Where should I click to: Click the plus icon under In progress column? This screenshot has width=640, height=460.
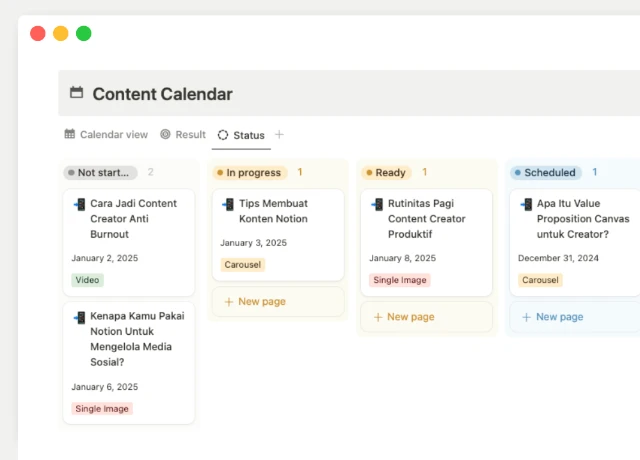click(x=229, y=301)
